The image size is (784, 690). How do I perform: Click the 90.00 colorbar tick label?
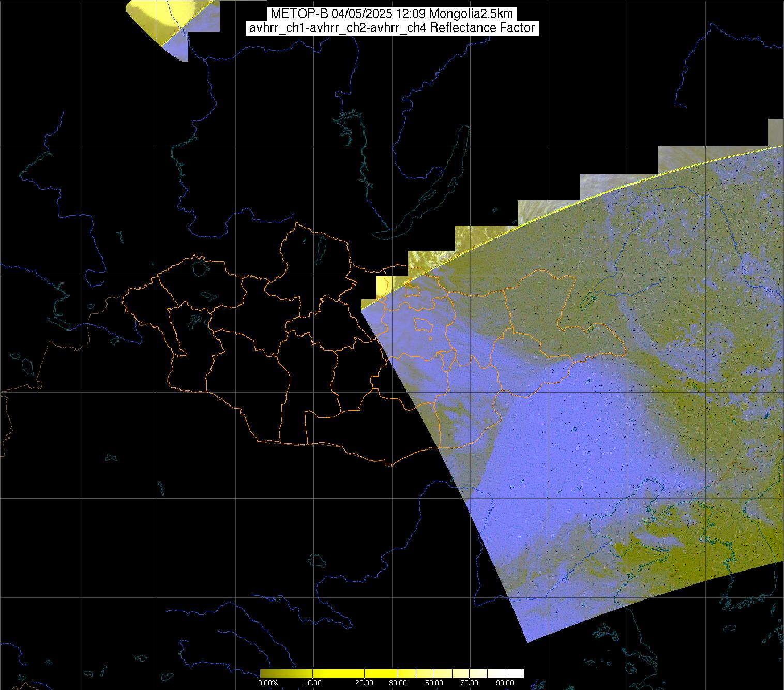click(505, 683)
